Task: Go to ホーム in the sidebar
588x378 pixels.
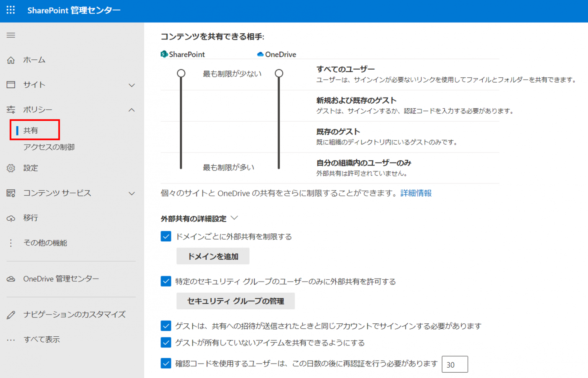Action: click(x=34, y=60)
